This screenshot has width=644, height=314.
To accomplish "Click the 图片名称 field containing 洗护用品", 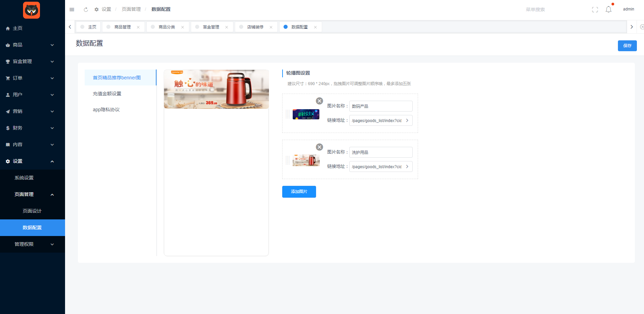I will point(380,152).
